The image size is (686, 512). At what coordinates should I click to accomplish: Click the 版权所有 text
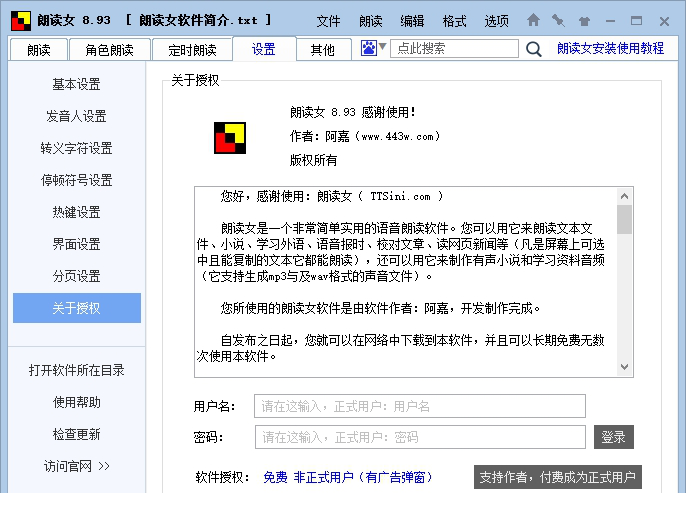pos(313,160)
